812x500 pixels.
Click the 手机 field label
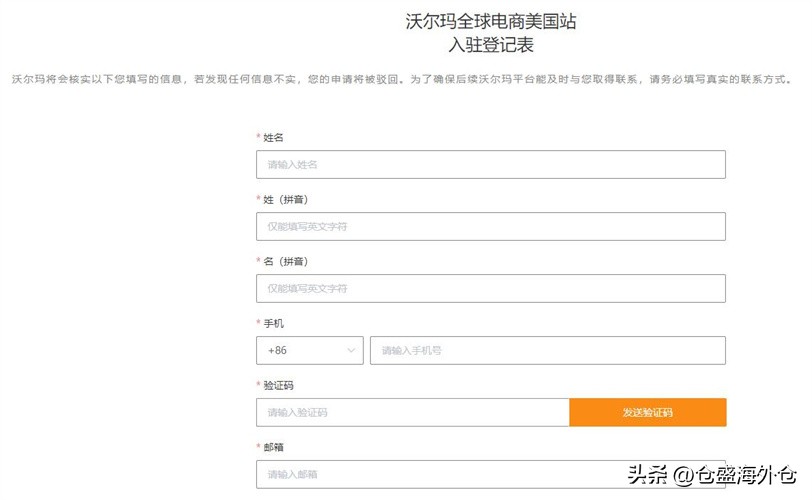click(273, 323)
